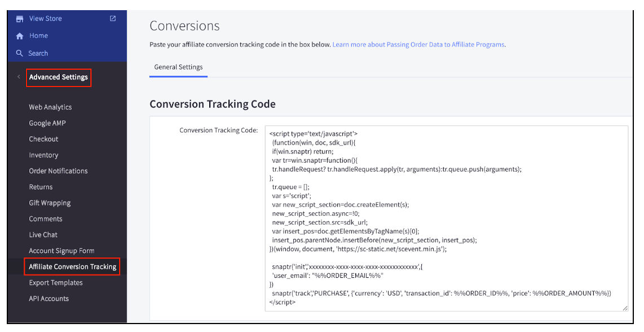Select Checkout in Advanced Settings

point(43,139)
